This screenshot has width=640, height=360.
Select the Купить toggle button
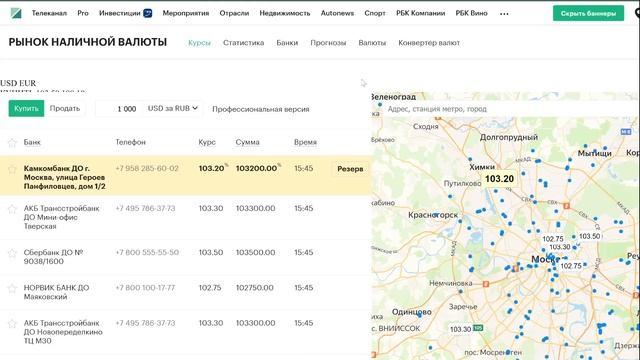coord(26,108)
